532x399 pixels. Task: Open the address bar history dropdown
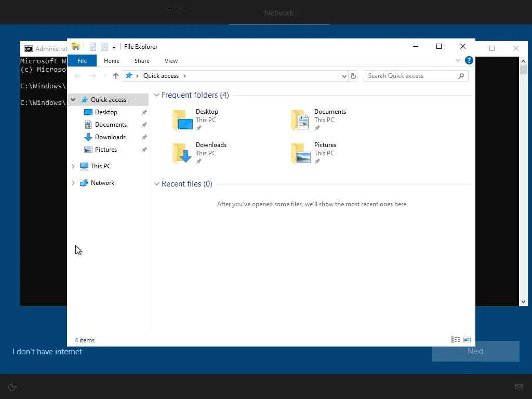coord(344,76)
